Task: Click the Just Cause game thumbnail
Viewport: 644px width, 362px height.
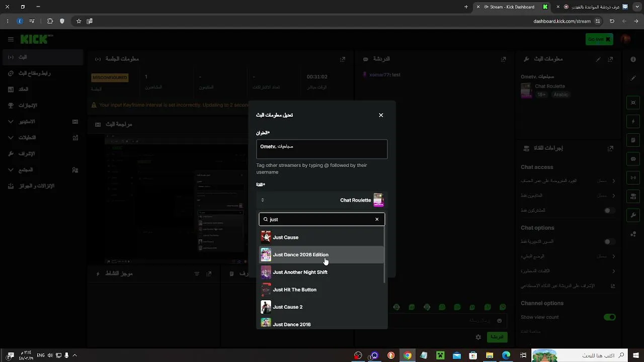Action: [x=266, y=237]
